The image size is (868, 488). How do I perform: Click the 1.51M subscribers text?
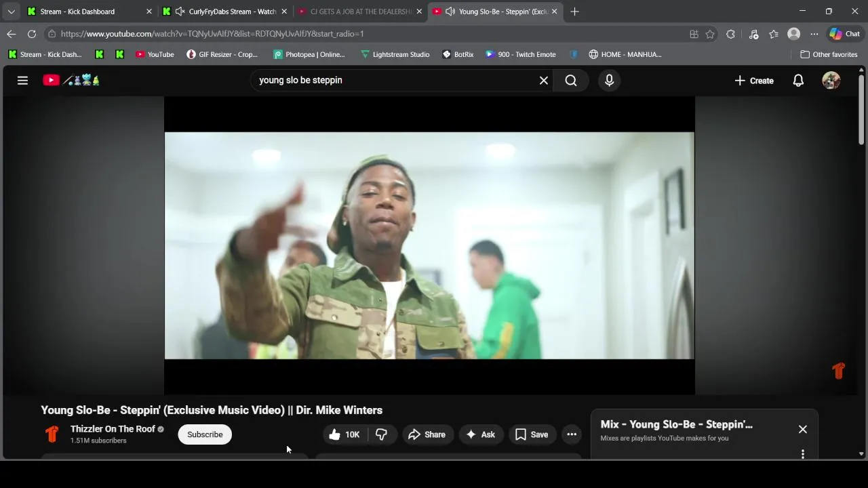(98, 441)
